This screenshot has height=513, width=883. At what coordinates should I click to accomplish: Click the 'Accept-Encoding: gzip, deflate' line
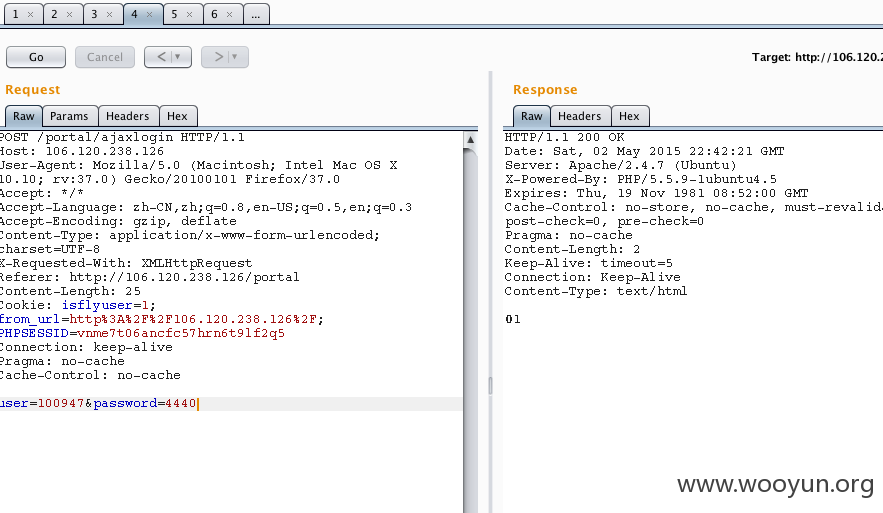pyautogui.click(x=118, y=221)
